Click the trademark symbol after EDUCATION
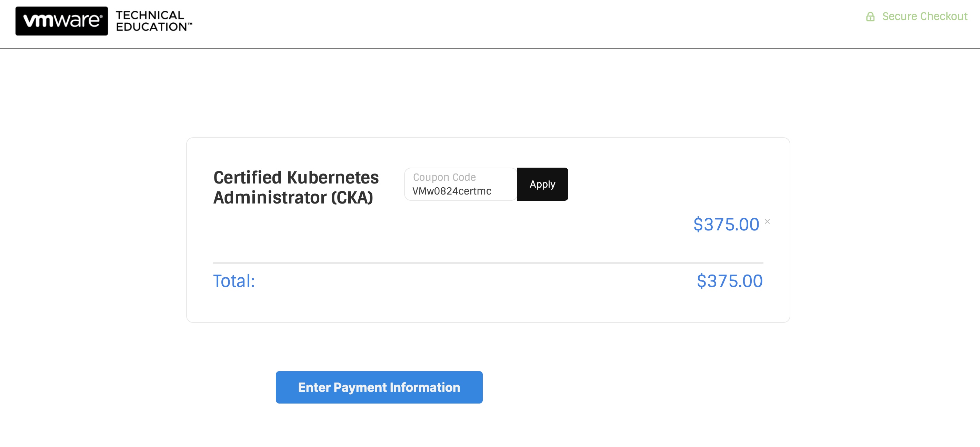This screenshot has width=980, height=447. (x=190, y=24)
